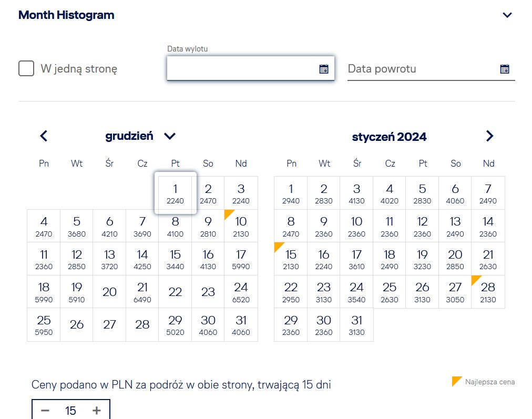
Task: Select best-price January 28 at 2130
Action: point(488,292)
